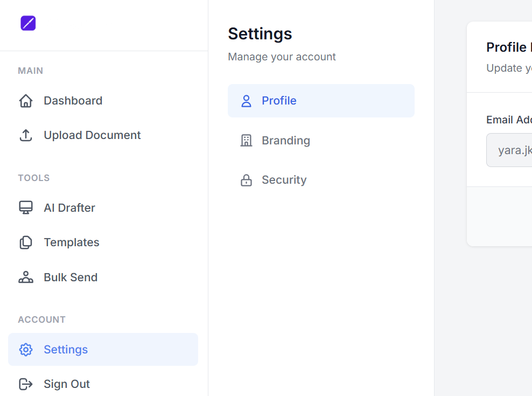
Task: Navigate to the Templates text link
Action: [72, 242]
